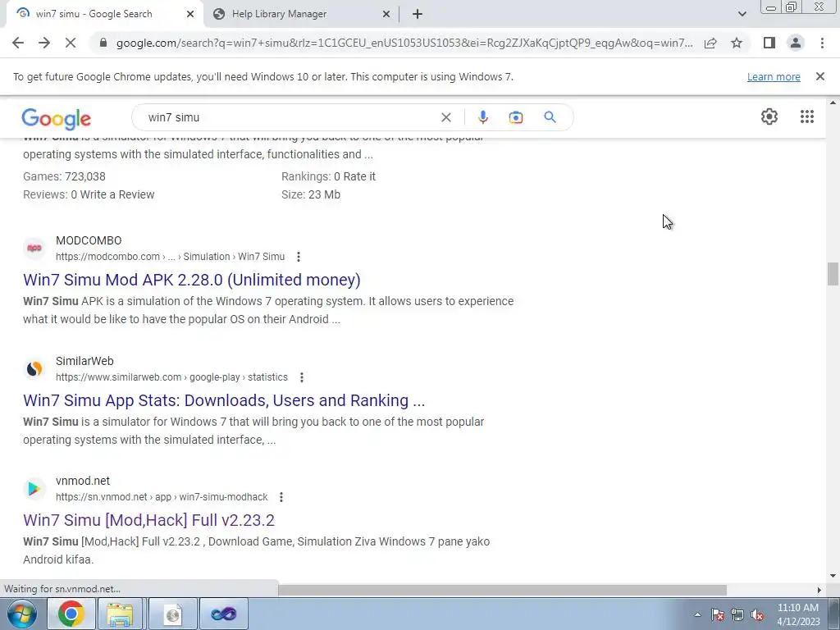Click the horizontal scrollbar thumb
This screenshot has height=630, width=840.
[503, 590]
